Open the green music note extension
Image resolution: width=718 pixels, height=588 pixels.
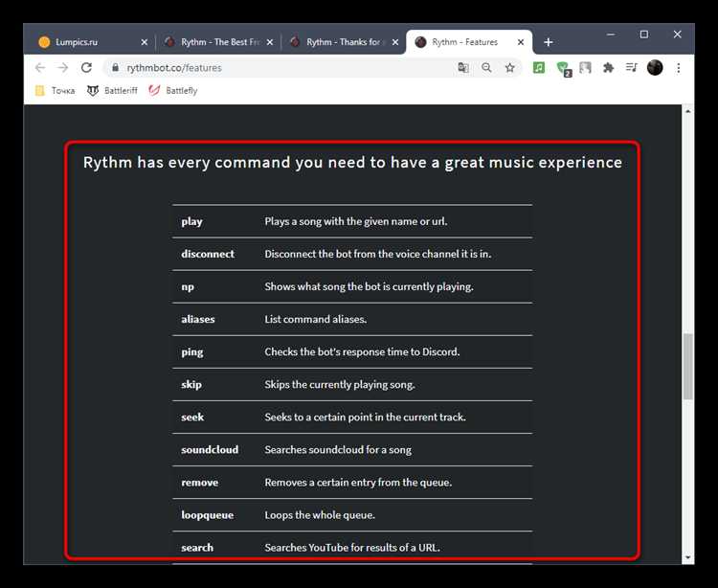(539, 68)
